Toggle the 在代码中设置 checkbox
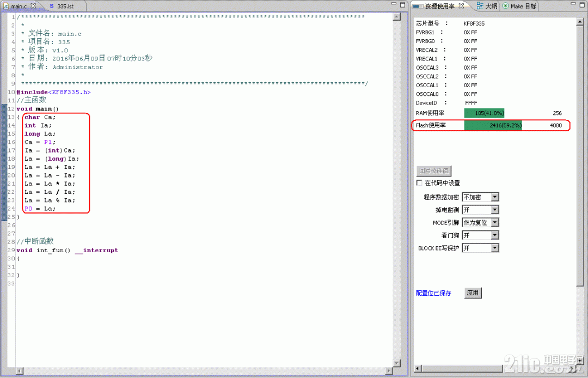This screenshot has width=588, height=378. 419,183
